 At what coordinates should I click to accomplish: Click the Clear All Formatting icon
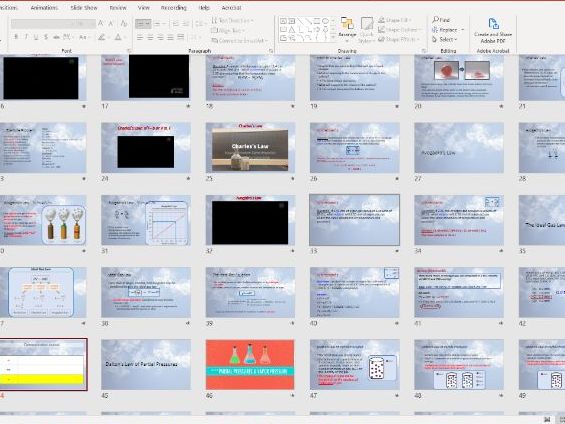pos(124,24)
